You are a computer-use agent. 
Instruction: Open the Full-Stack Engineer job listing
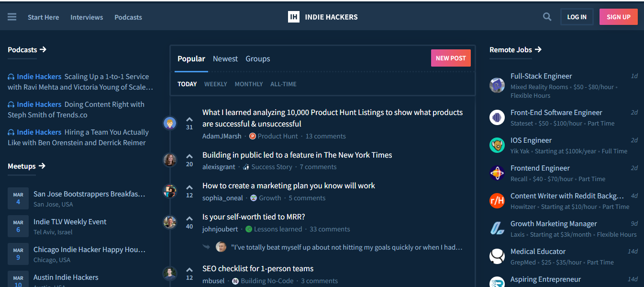(x=541, y=76)
